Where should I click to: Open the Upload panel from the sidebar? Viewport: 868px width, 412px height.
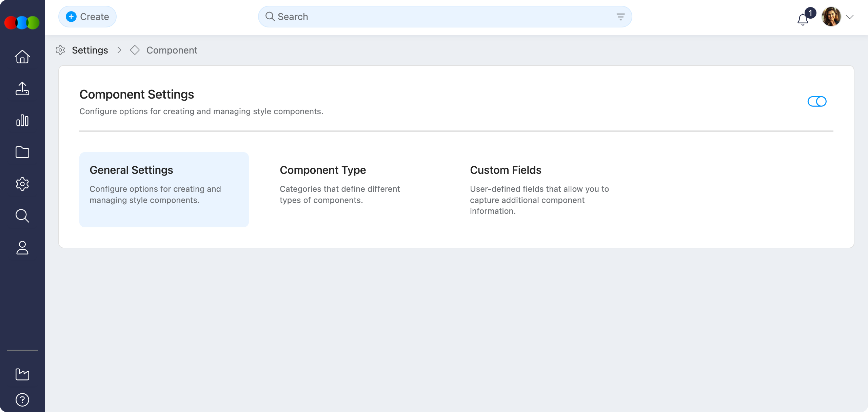tap(22, 89)
